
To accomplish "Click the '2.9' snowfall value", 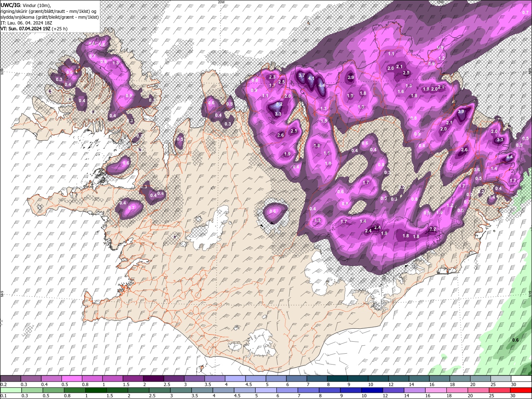I will click(351, 77).
